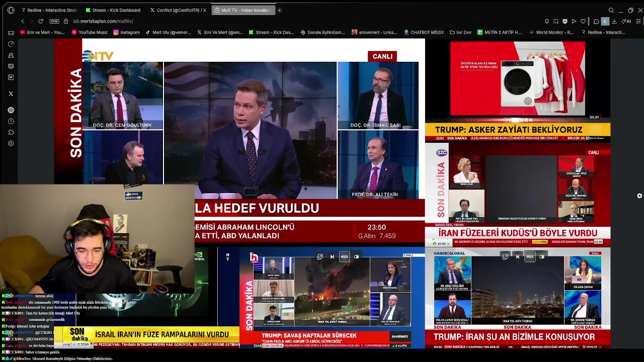Screen dimensions: 644x362
Task: Switch to the Redline - Interactive Strategy tab
Action: point(49,10)
